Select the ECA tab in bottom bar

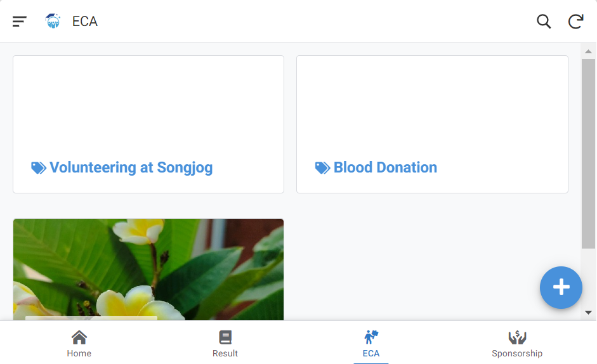click(x=371, y=343)
